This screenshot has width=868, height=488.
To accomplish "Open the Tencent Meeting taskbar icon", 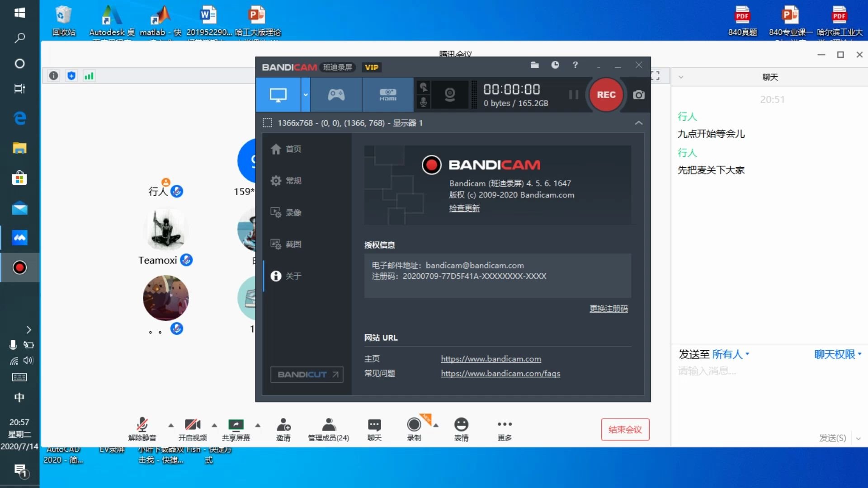I will coord(19,238).
